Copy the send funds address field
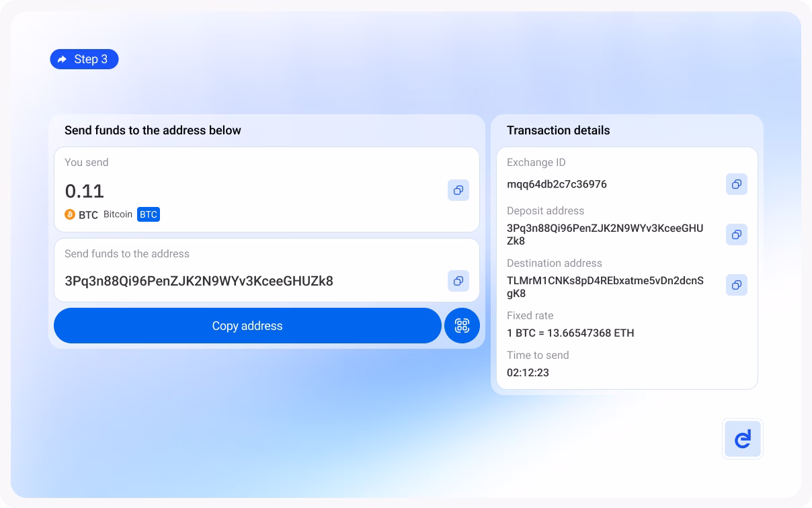Viewport: 812px width, 508px height. point(458,281)
